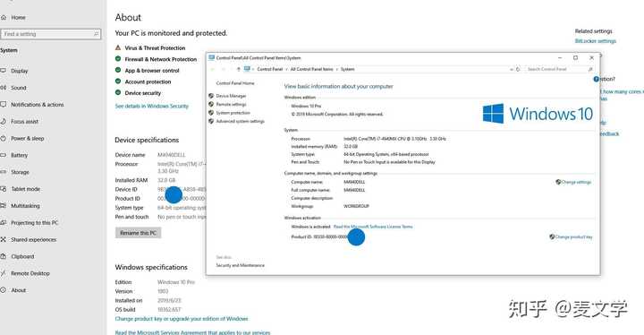Click the Search Control Panel field
Viewport: 644px width, 335px height.
[x=559, y=69]
